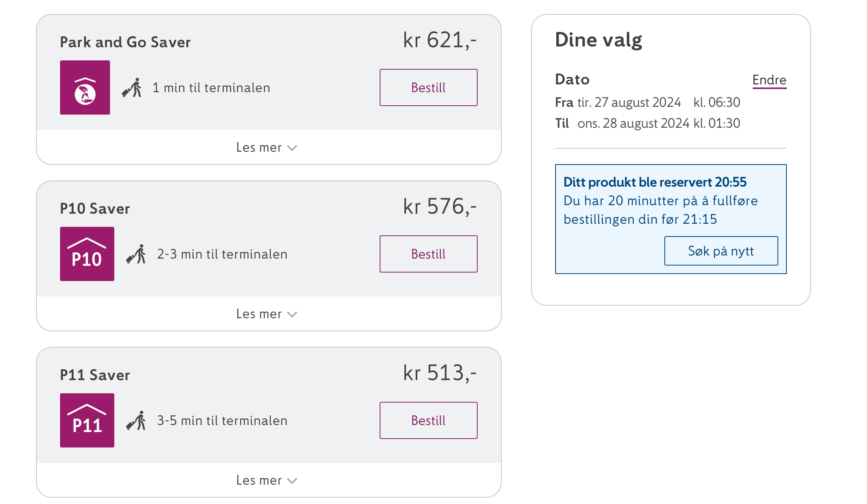Open Endre link to change dates
Screen dimensions: 867x504
point(769,80)
